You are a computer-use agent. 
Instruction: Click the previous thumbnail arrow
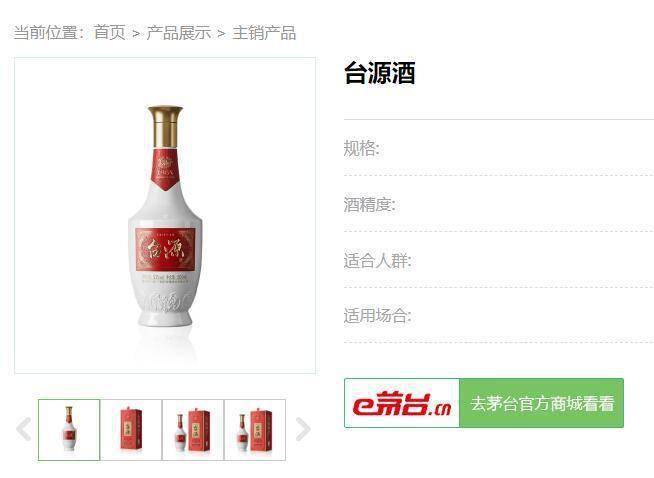[x=24, y=429]
